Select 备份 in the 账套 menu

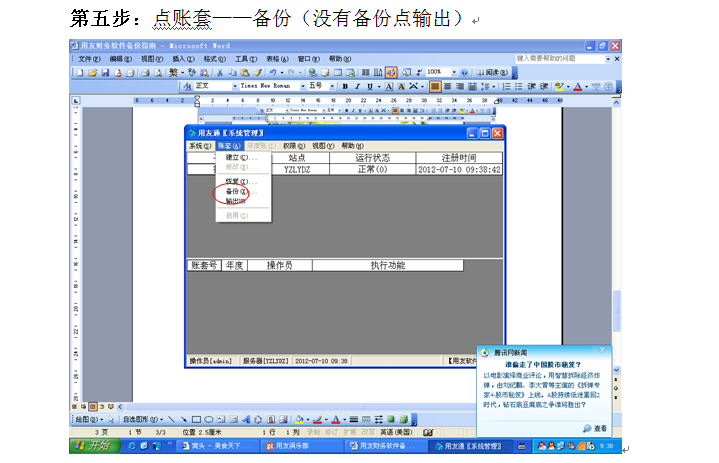(243, 192)
